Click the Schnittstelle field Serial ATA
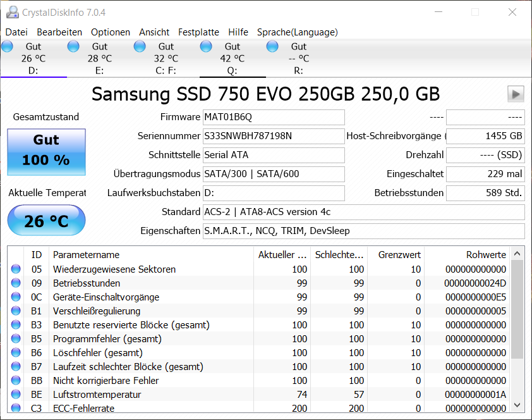 [274, 155]
